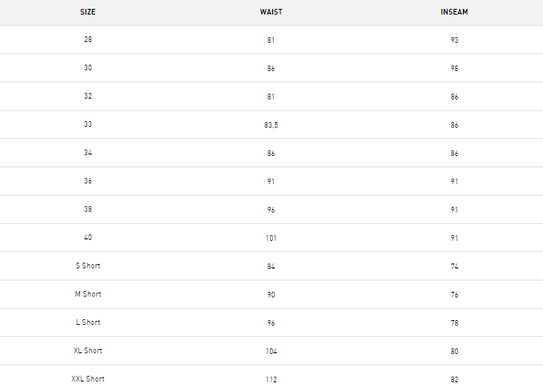Click the inseam value 74

[454, 267]
